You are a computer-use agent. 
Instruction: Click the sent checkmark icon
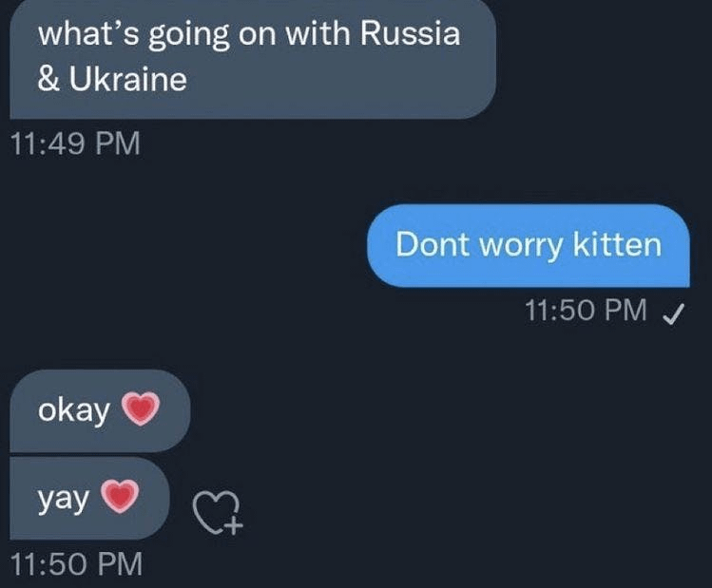tap(672, 311)
